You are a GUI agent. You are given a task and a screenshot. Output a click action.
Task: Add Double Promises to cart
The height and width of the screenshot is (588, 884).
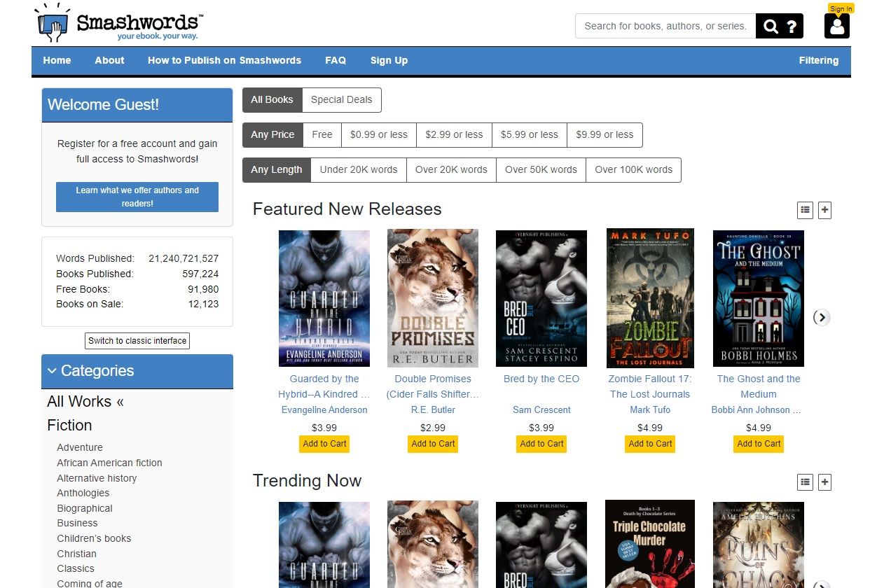tap(433, 444)
